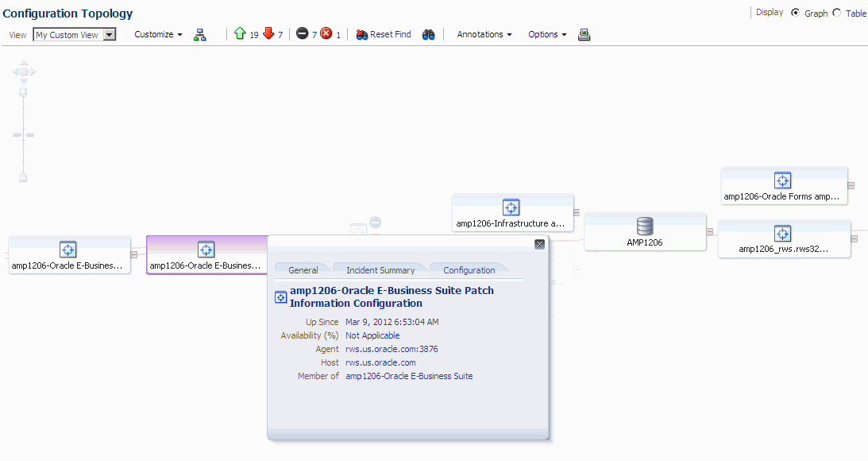The width and height of the screenshot is (868, 461).
Task: Click the zoom slider handle
Action: pyautogui.click(x=23, y=134)
